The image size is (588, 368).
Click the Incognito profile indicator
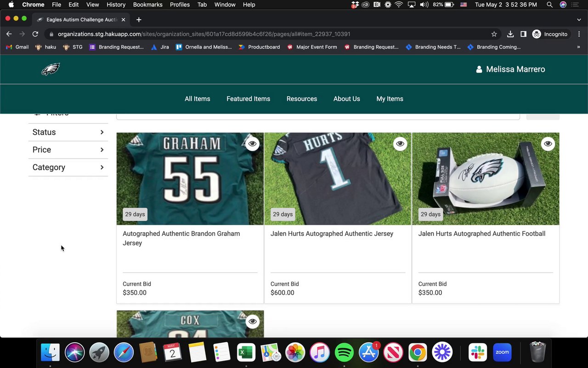tap(550, 34)
